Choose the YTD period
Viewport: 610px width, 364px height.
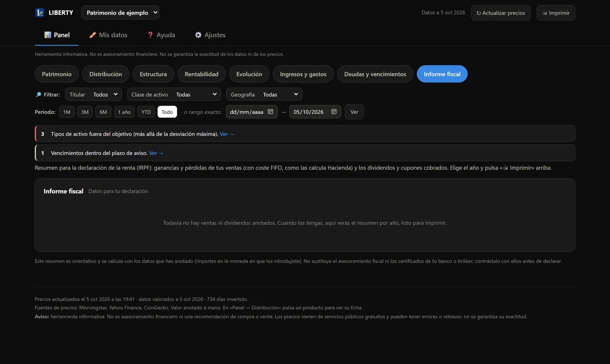point(146,112)
